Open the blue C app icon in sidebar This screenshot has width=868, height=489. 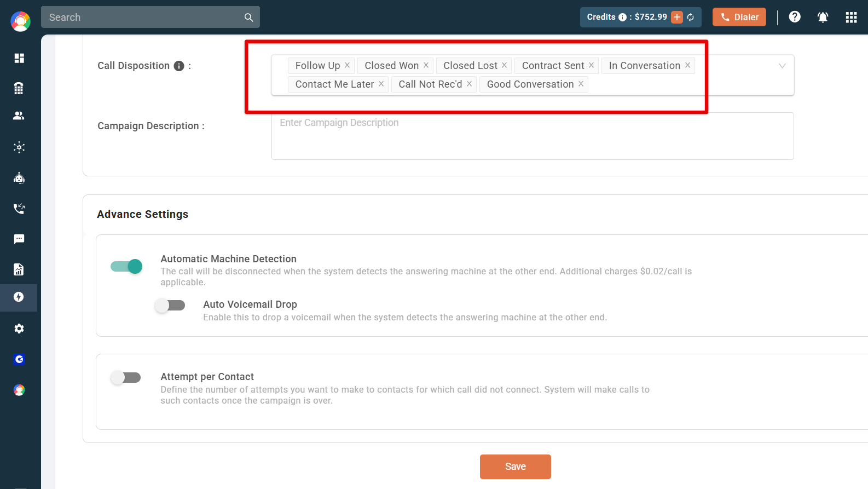(19, 359)
